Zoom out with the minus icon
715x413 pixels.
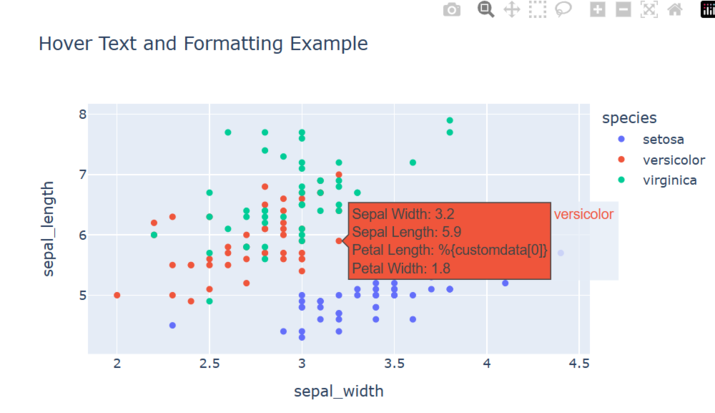[623, 10]
